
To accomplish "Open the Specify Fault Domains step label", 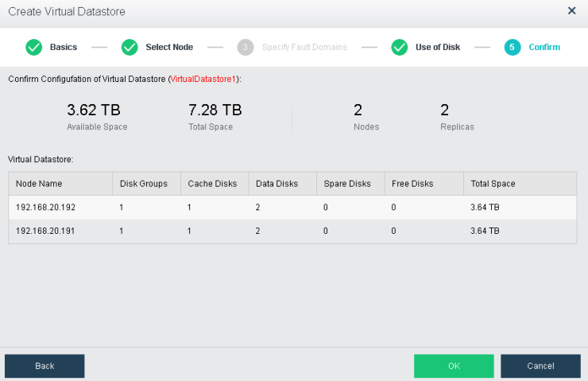I will (304, 48).
